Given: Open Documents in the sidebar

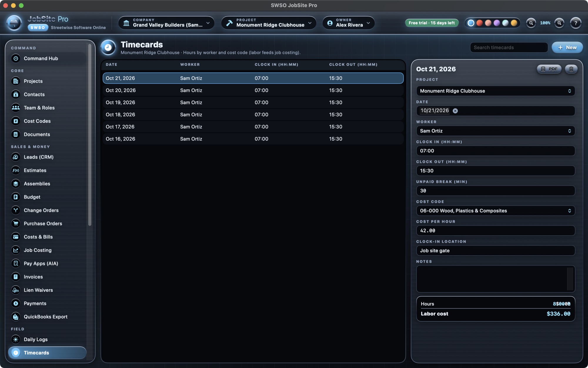Looking at the screenshot, I should (47, 134).
